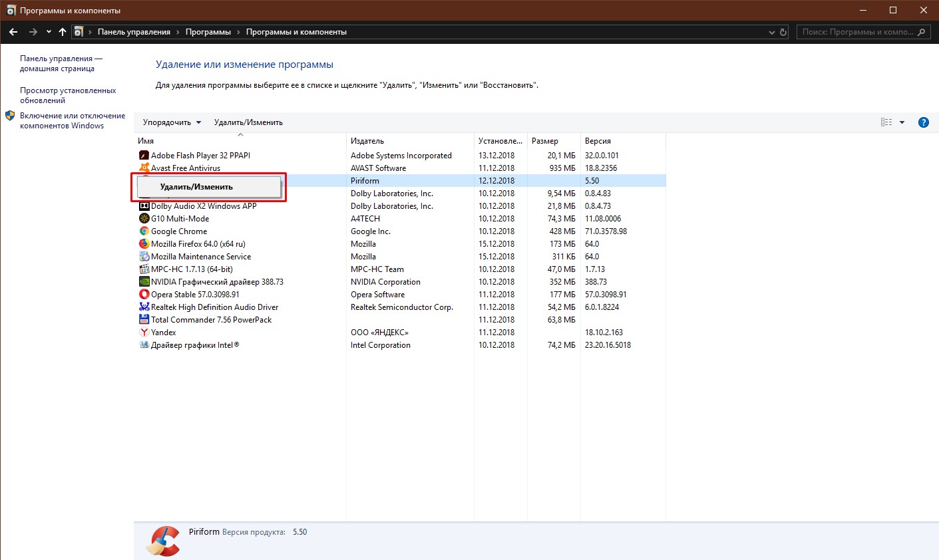Expand the chevron after Панель управления breadcrumb
The height and width of the screenshot is (560, 939).
coord(178,32)
